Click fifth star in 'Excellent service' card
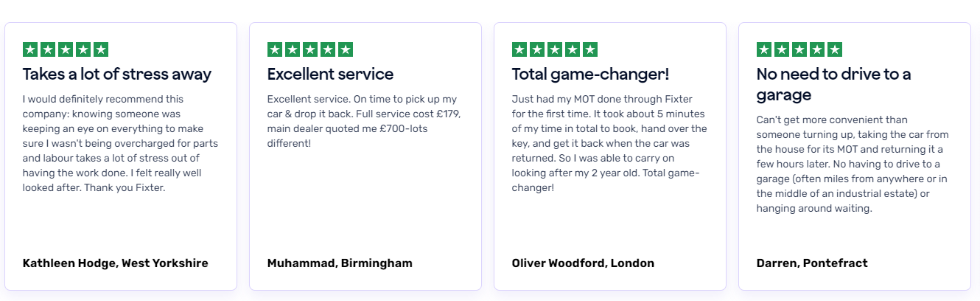The width and height of the screenshot is (980, 301). click(346, 49)
